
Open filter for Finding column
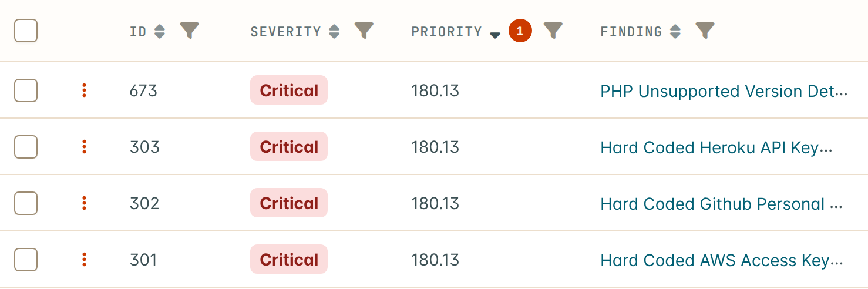click(x=705, y=31)
